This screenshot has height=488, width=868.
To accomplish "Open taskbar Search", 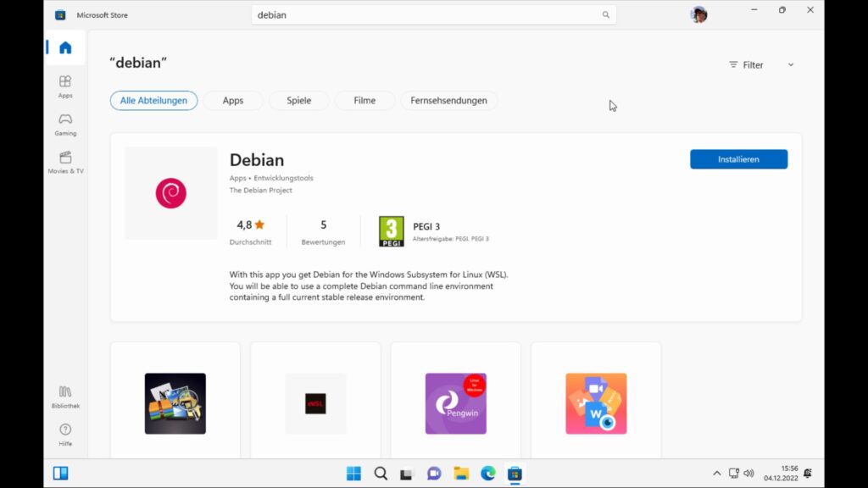I will [x=381, y=474].
